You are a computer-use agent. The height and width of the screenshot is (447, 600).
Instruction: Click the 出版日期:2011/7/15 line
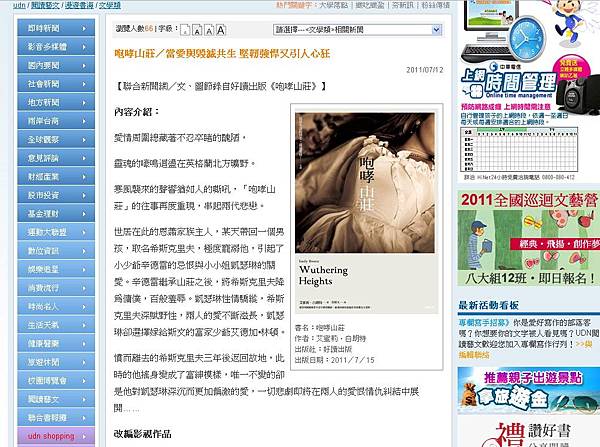pyautogui.click(x=334, y=360)
